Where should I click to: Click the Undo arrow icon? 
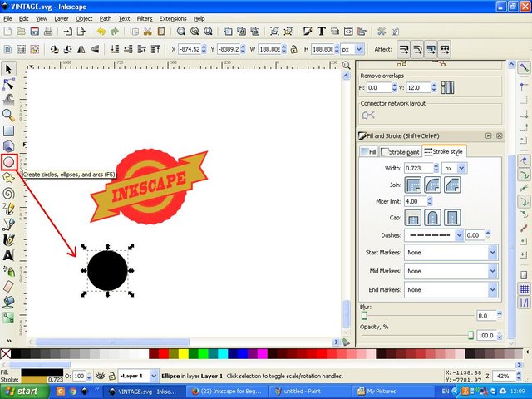click(x=101, y=32)
